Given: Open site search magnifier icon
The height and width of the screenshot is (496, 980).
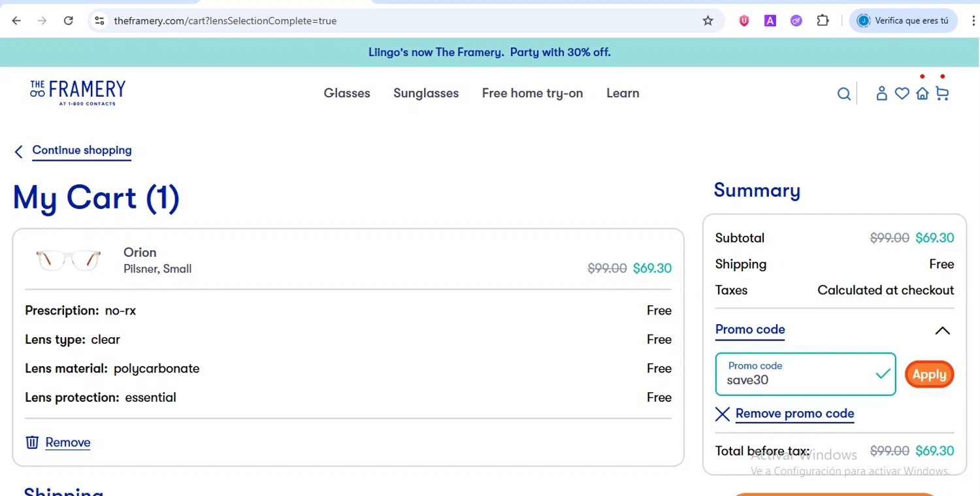Looking at the screenshot, I should click(x=844, y=94).
